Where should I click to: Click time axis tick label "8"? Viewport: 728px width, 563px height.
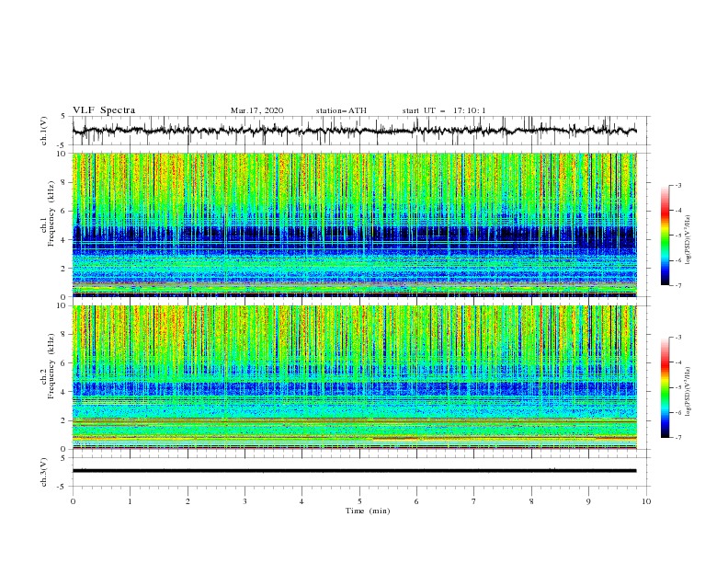(531, 501)
